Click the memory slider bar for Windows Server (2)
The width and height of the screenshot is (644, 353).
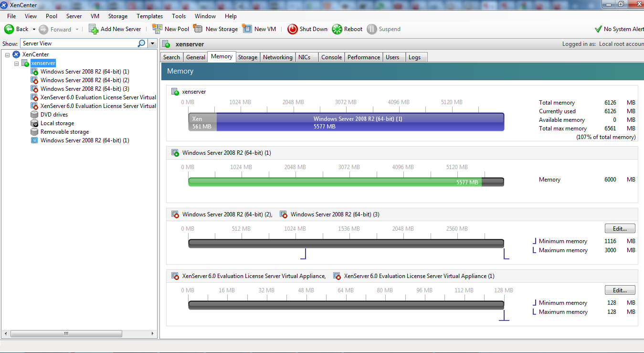tap(346, 244)
